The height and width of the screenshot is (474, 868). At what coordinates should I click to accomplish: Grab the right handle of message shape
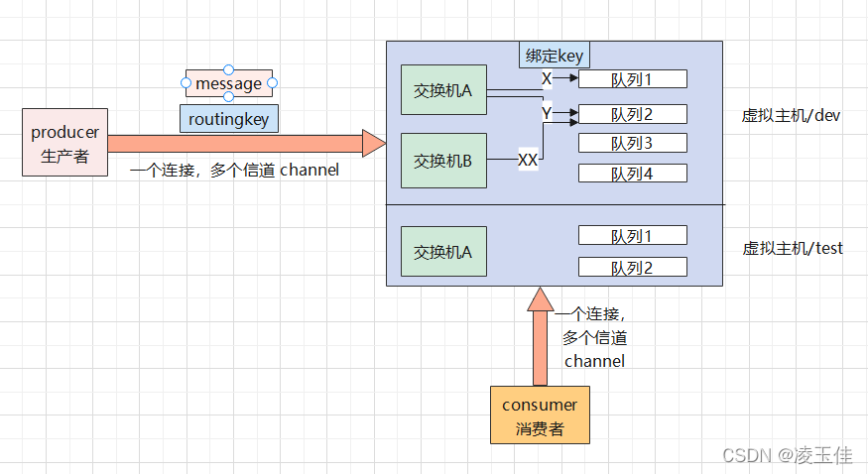click(272, 83)
